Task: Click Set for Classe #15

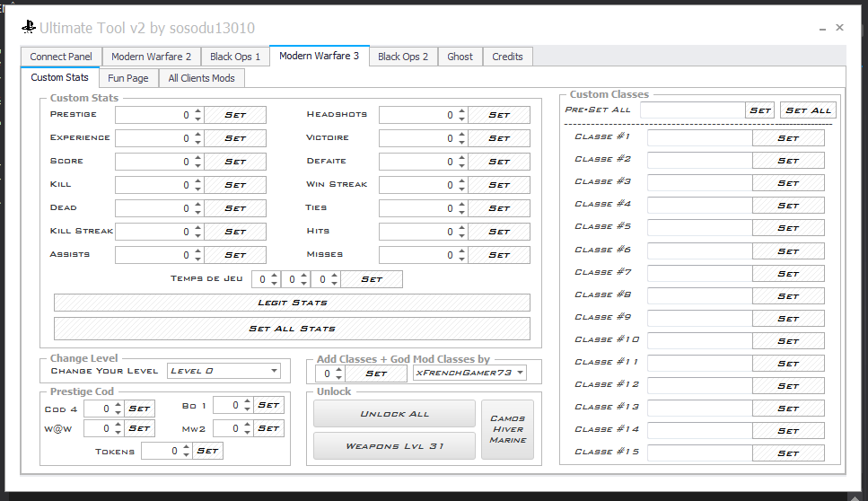Action: (x=788, y=453)
